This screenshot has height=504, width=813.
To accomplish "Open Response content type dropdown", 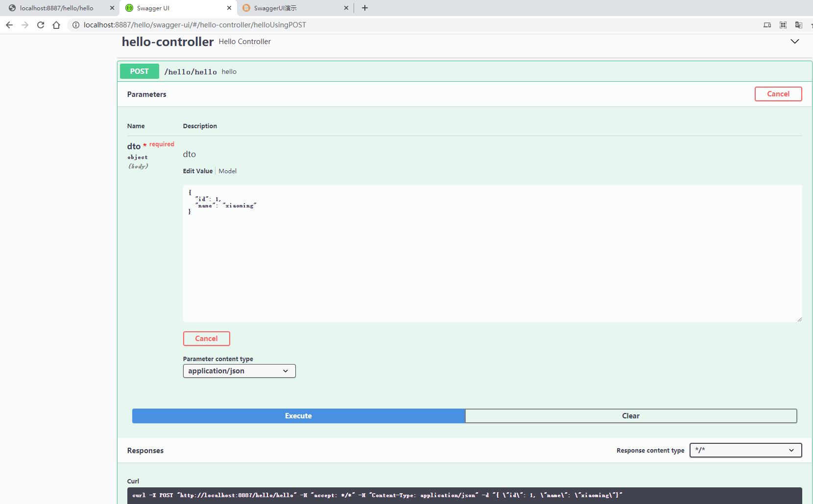I will point(745,450).
